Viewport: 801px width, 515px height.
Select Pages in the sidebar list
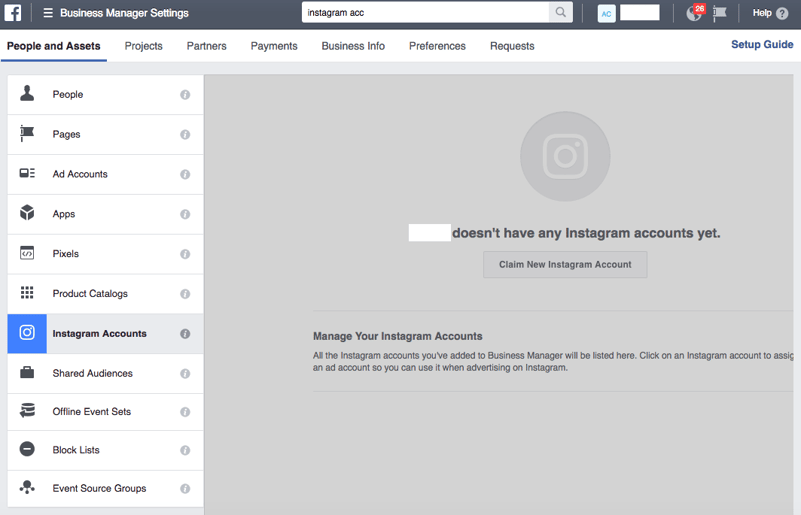pos(105,134)
